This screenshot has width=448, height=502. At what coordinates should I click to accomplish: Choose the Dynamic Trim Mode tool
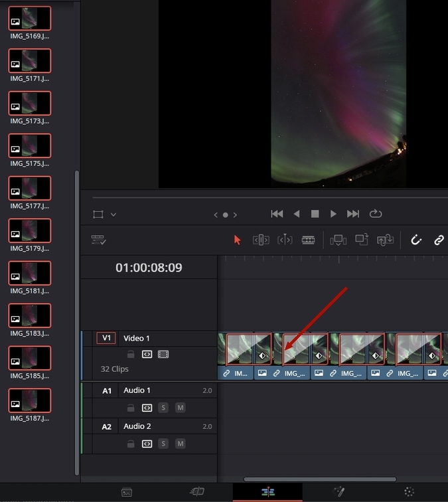tap(285, 240)
